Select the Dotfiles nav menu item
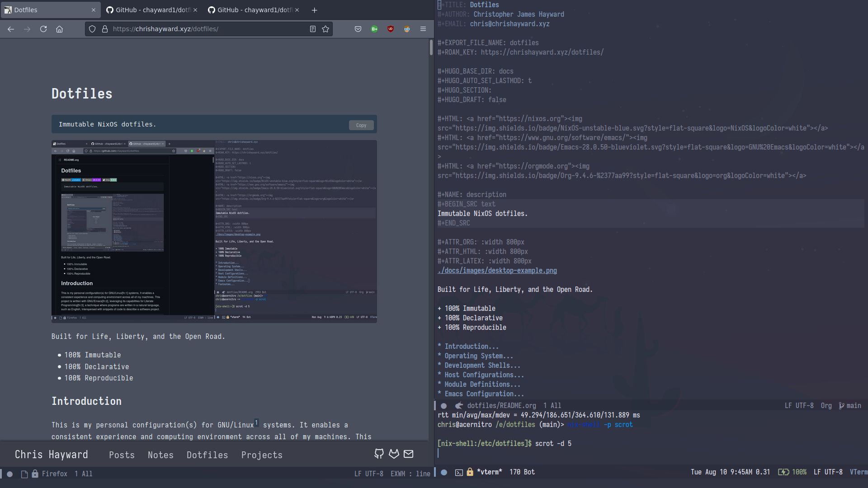 207,455
